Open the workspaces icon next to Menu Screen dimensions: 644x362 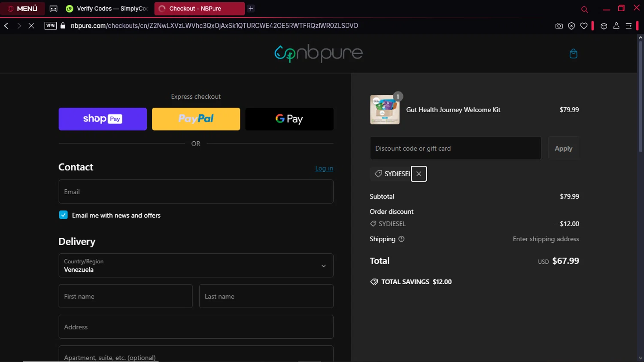tap(54, 9)
